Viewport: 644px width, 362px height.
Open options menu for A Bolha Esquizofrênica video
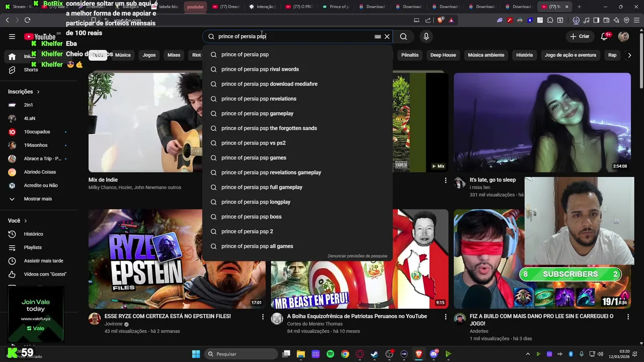pos(445,317)
